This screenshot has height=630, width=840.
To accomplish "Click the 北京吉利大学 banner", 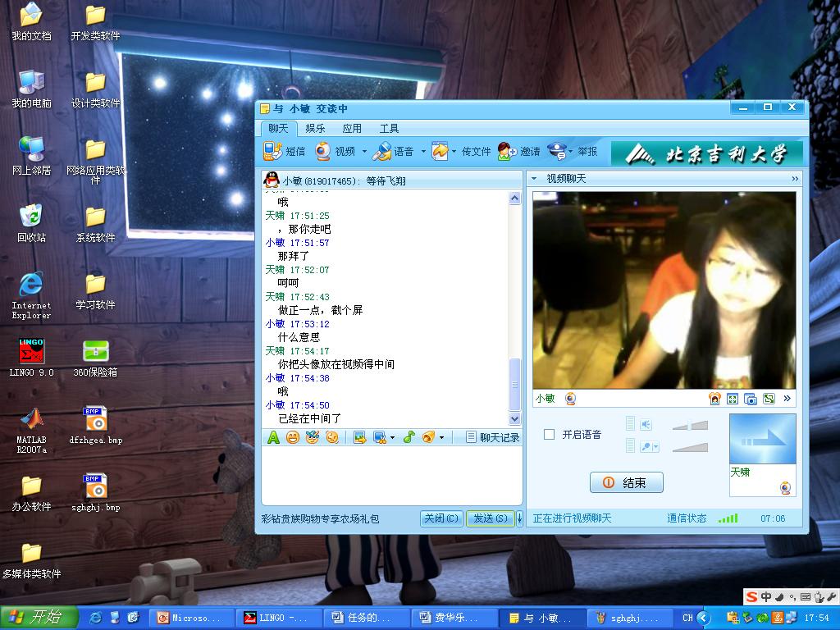I will tap(706, 153).
